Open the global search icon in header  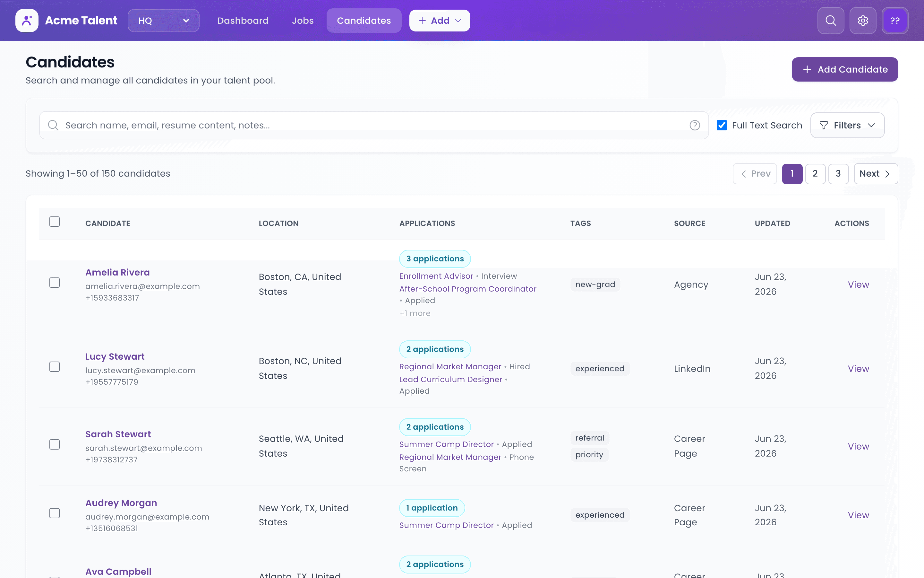coord(830,21)
